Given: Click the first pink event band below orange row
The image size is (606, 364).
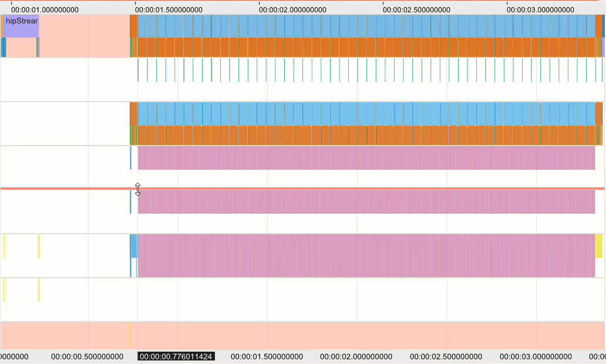Looking at the screenshot, I should click(366, 158).
